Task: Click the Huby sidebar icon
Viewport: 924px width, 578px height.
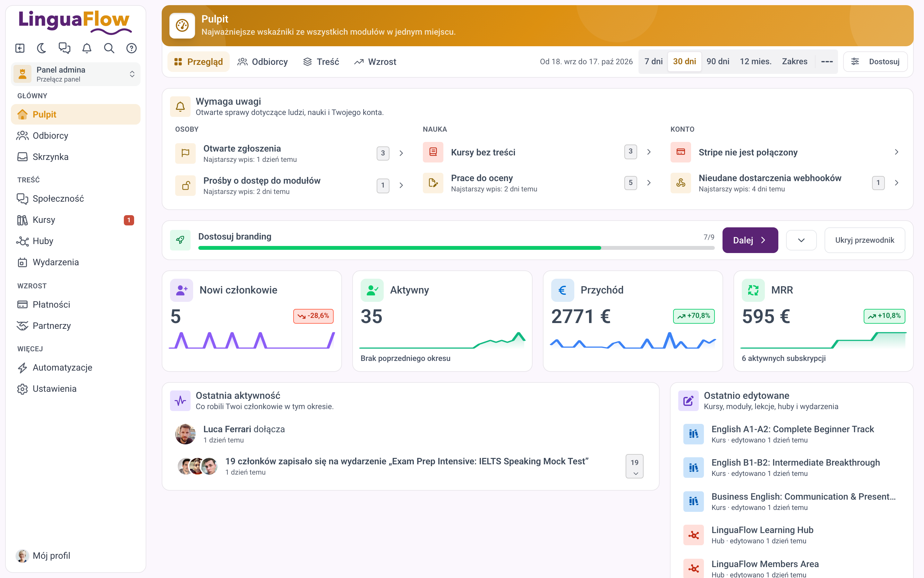Action: tap(22, 241)
